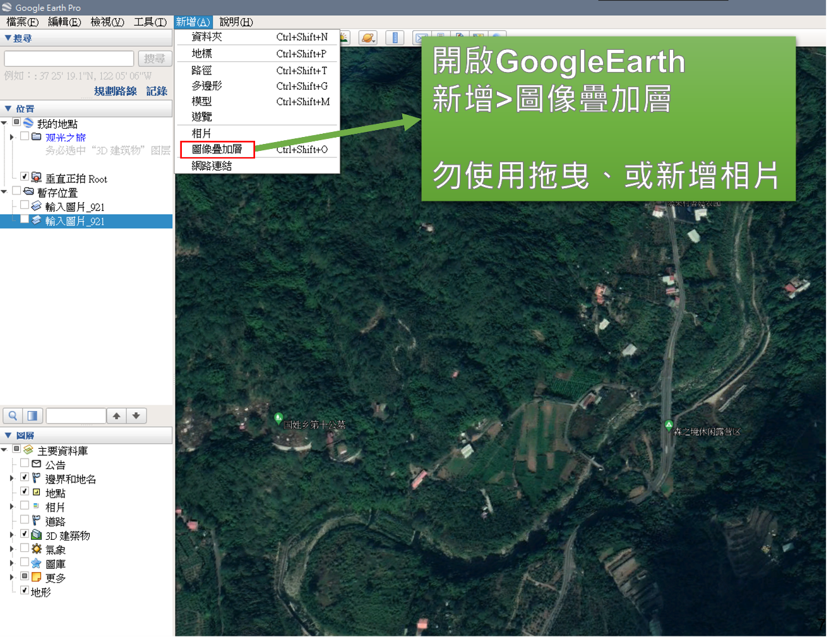Click the 地點 yellow square icon

[37, 492]
